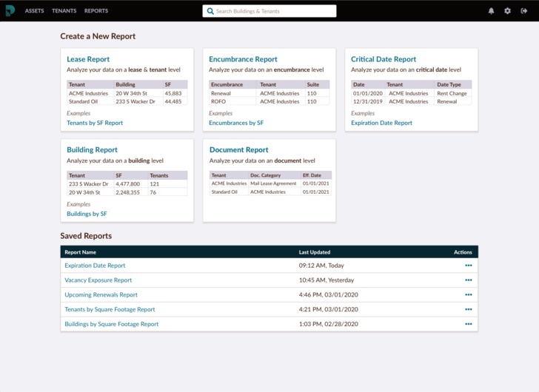Open saved Vacancy Exposure Report
The width and height of the screenshot is (539, 392).
tap(98, 280)
